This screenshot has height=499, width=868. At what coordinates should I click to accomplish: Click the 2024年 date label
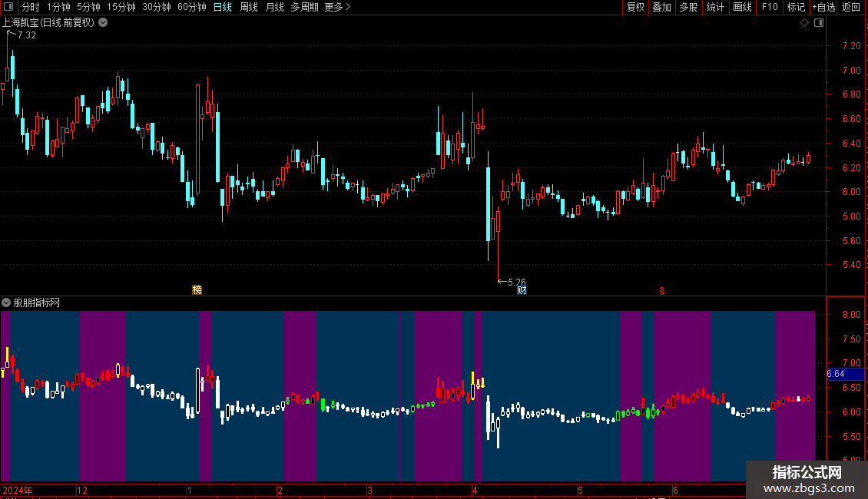coord(17,490)
